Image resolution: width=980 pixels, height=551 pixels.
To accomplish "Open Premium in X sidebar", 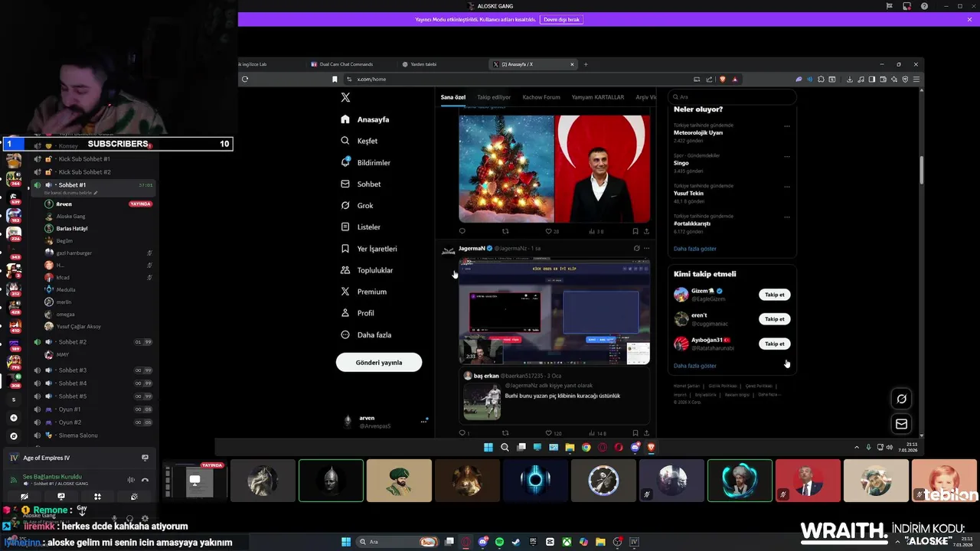I will point(364,292).
